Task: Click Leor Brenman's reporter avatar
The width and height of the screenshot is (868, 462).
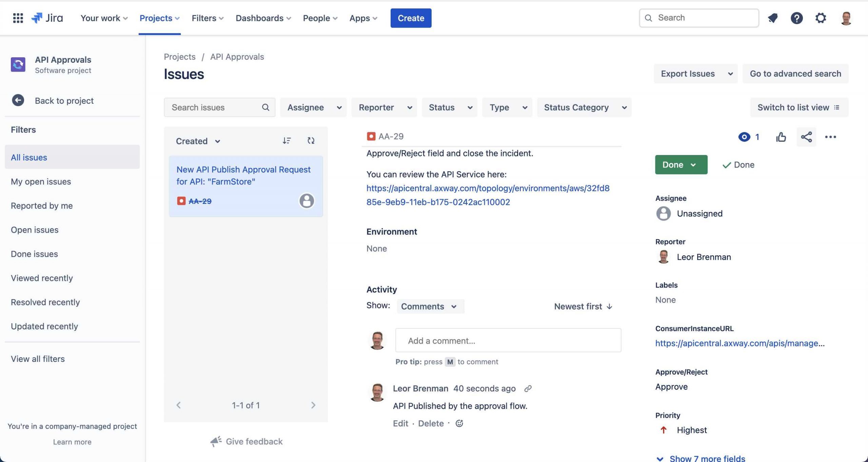Action: [664, 257]
